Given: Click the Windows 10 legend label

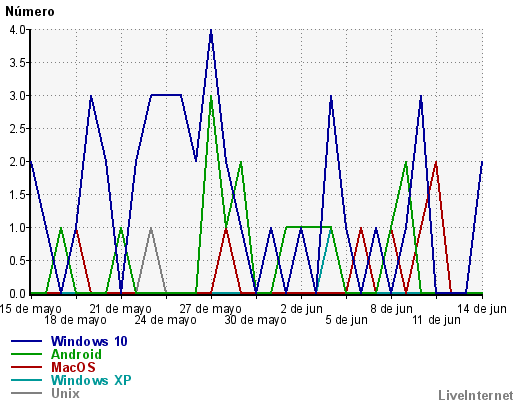Looking at the screenshot, I should click(x=89, y=341).
